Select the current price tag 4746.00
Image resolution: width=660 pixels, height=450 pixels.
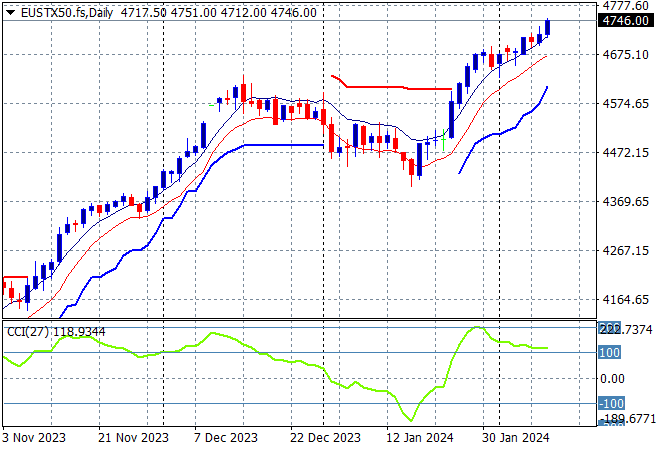[627, 20]
